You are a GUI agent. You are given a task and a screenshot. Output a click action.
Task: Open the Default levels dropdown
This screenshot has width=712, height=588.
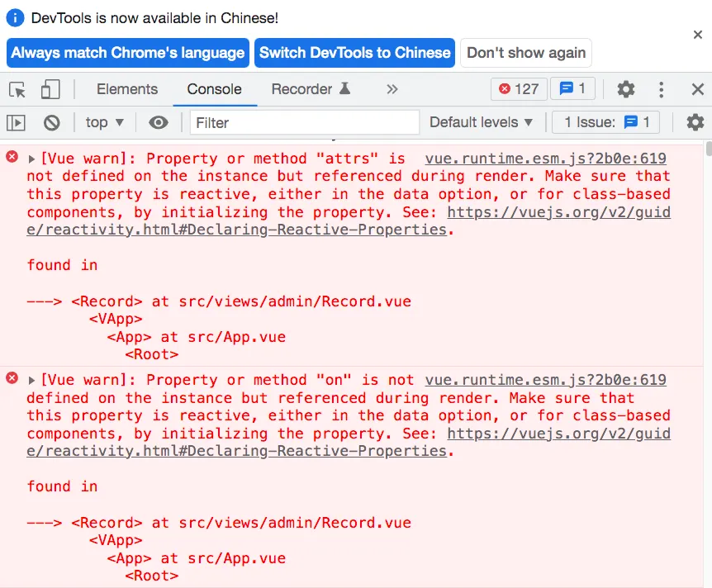[x=481, y=122]
